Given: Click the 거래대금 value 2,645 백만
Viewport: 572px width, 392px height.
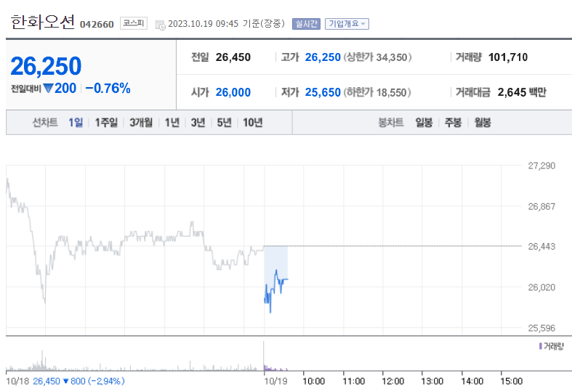Looking at the screenshot, I should (x=522, y=92).
